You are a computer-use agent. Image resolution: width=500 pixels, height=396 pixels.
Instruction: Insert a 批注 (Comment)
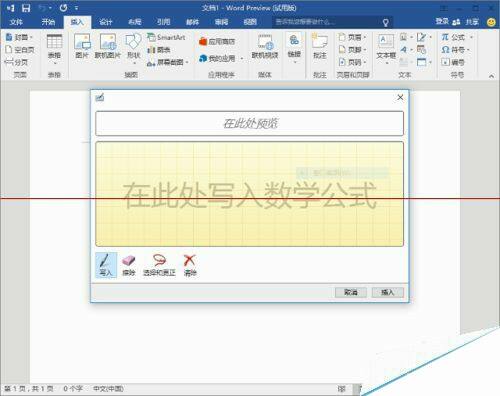(320, 46)
